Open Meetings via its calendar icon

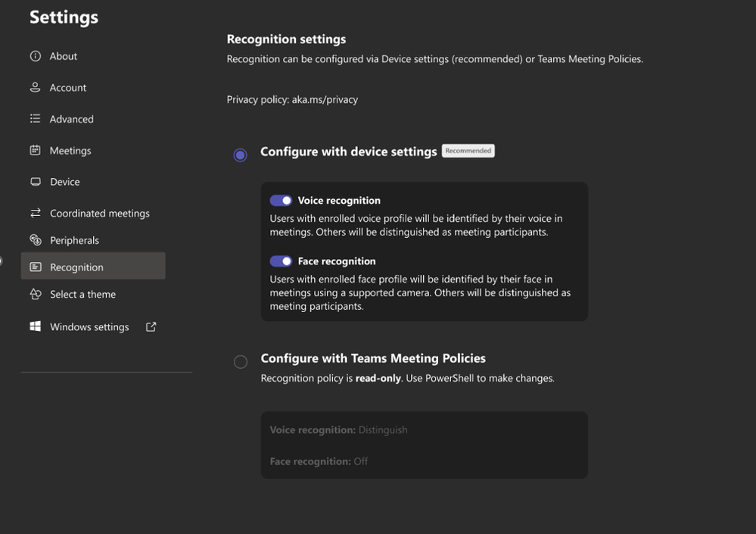35,150
